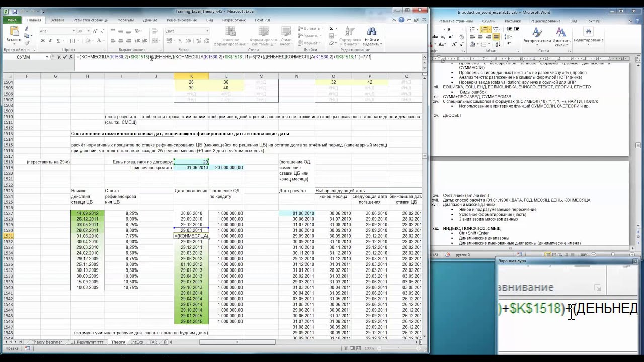Open Sort and Filter (Сортировка и фильтр)
Image resolution: width=644 pixels, height=362 pixels.
tap(350, 36)
